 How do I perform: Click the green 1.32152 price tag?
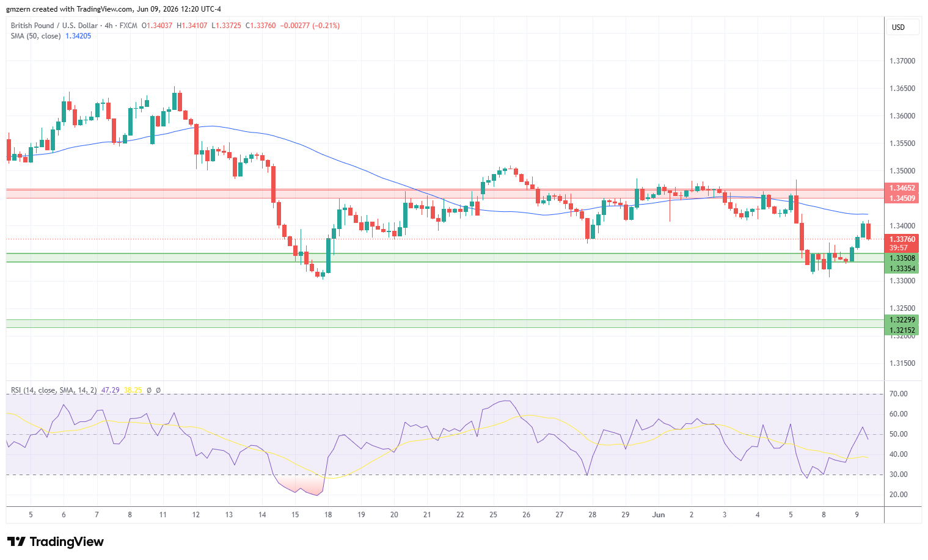click(x=902, y=330)
